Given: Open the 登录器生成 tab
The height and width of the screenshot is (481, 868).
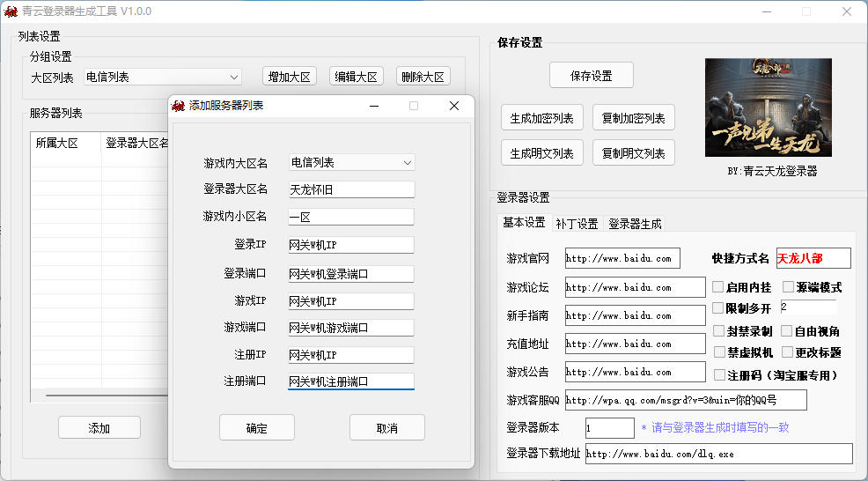Looking at the screenshot, I should click(x=635, y=224).
